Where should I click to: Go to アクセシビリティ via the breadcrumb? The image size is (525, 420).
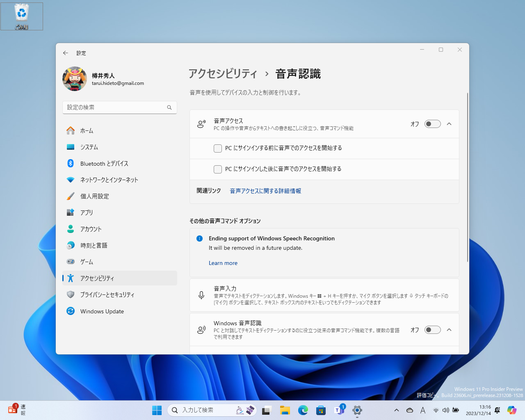222,74
